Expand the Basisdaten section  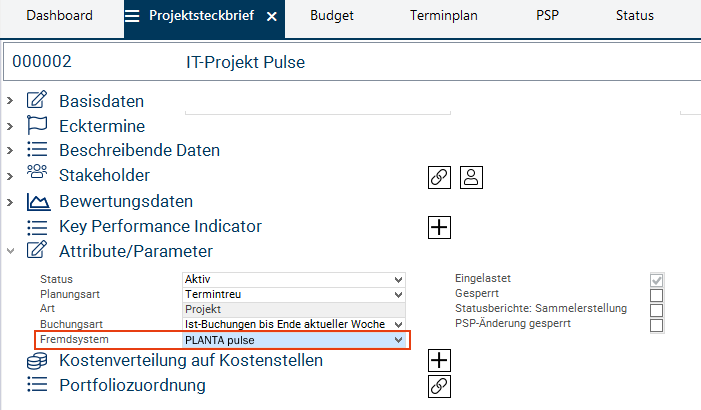pyautogui.click(x=10, y=101)
